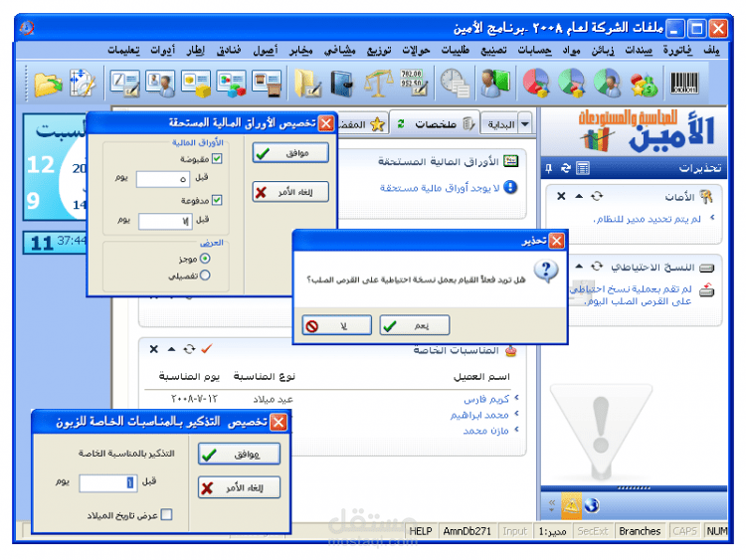The image size is (746, 560).
Task: Open the كريم فارس customer link
Action: point(486,399)
